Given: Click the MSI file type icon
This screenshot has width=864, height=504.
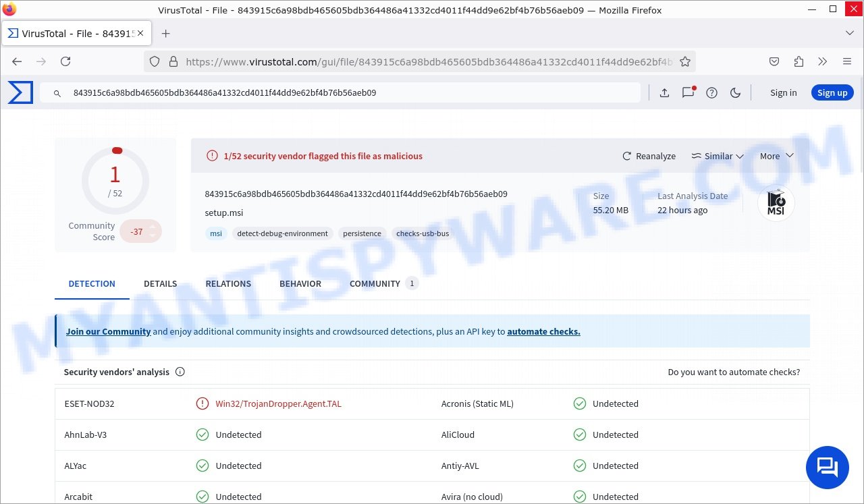Looking at the screenshot, I should pyautogui.click(x=776, y=203).
